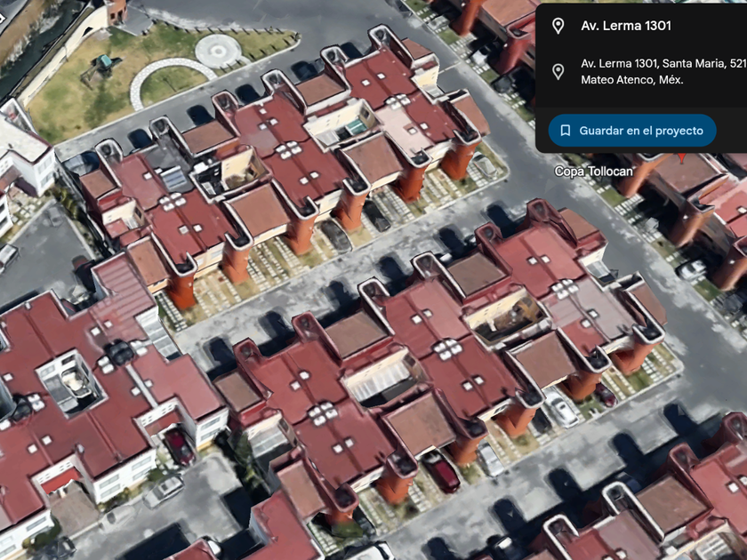The image size is (747, 560).
Task: Click the round paved plaza in the park
Action: coord(218,51)
